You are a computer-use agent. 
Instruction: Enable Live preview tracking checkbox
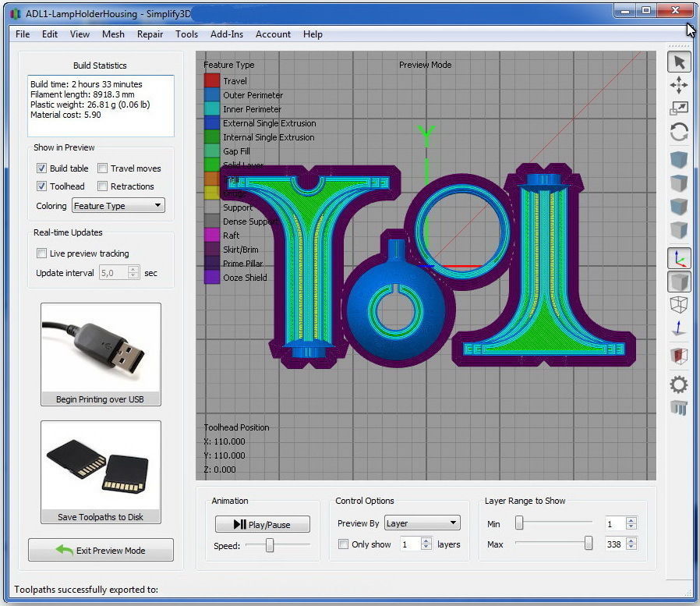41,253
